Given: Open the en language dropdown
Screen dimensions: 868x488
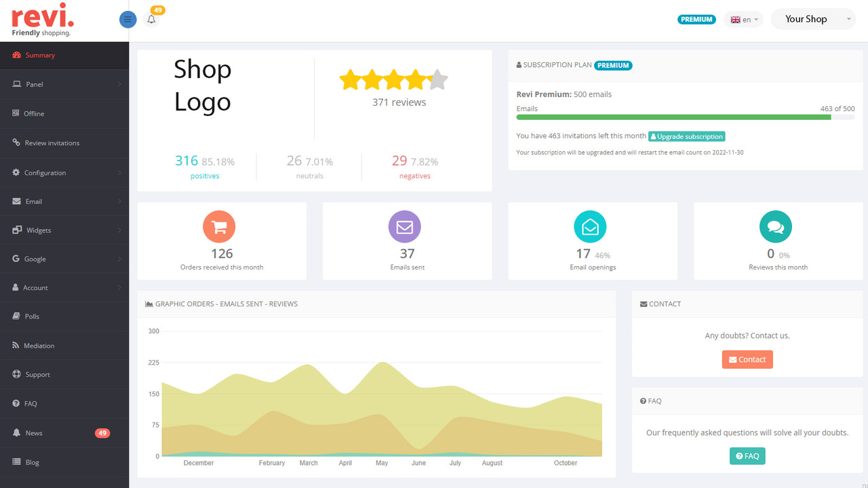Looking at the screenshot, I should 744,20.
